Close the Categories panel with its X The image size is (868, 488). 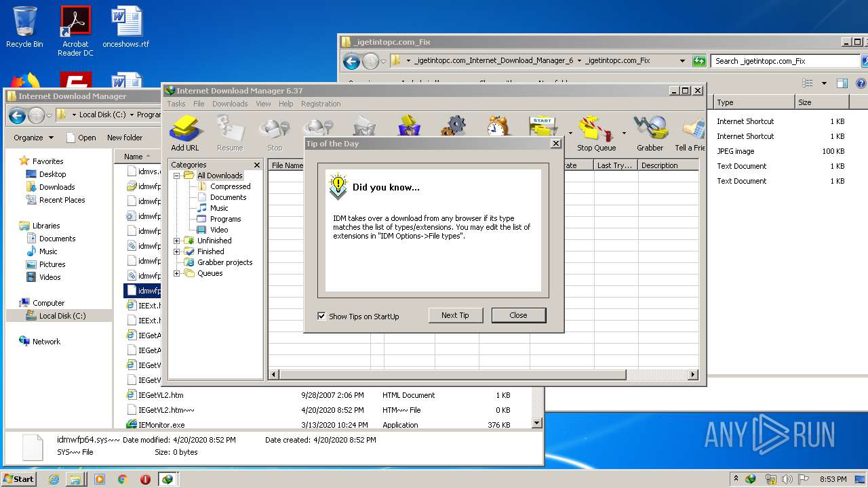[257, 165]
